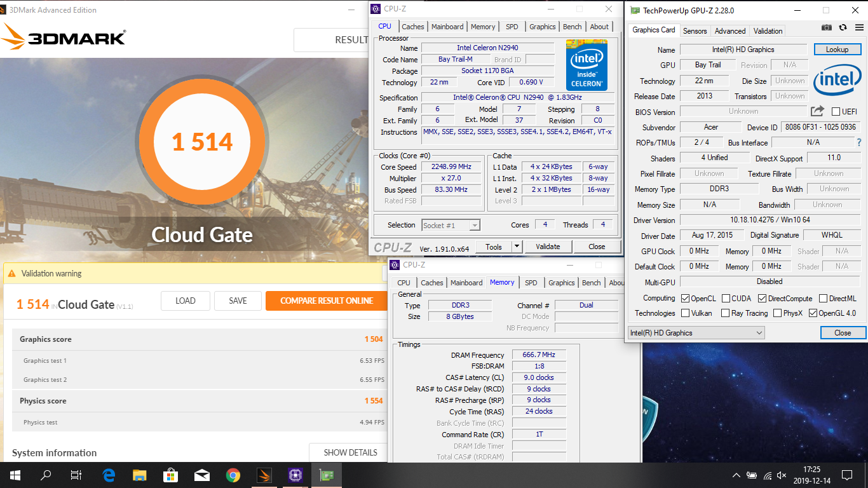Switch to the Sensors tab in GPU-Z

point(695,30)
